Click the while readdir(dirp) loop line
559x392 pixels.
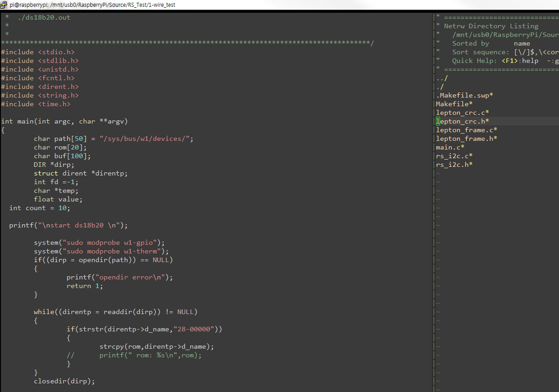pos(116,312)
